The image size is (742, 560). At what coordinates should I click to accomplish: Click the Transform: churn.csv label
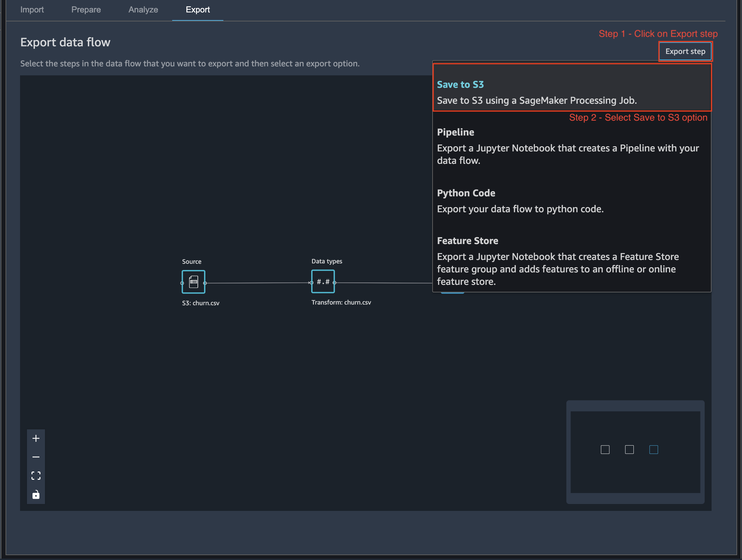click(341, 302)
